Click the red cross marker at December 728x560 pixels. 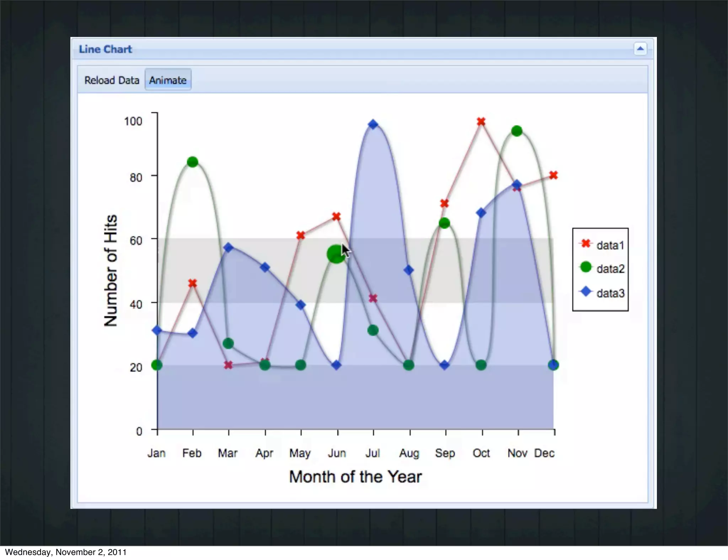click(x=553, y=175)
